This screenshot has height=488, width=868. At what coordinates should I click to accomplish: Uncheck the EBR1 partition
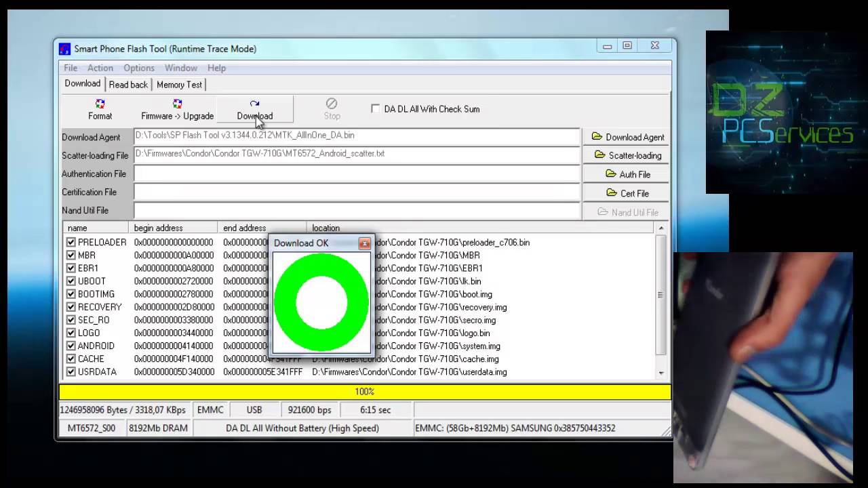[71, 268]
